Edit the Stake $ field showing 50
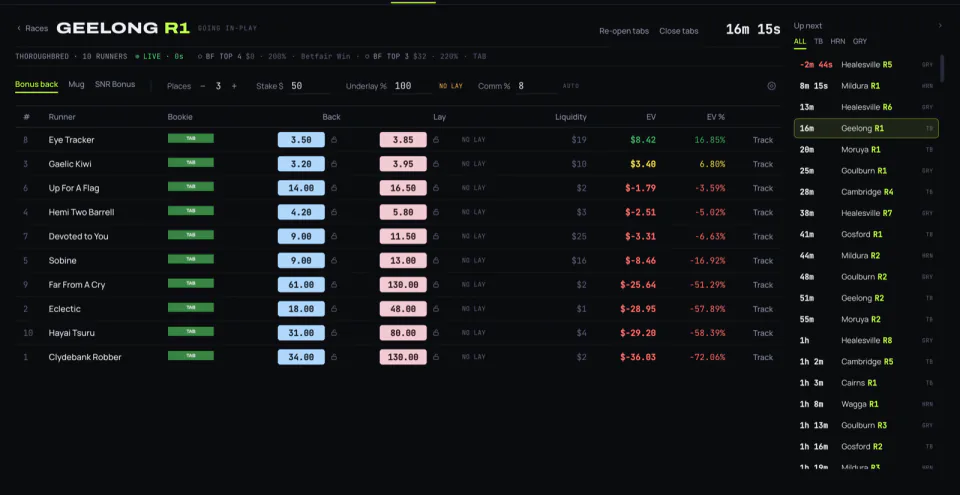Image resolution: width=960 pixels, height=495 pixels. (x=309, y=86)
